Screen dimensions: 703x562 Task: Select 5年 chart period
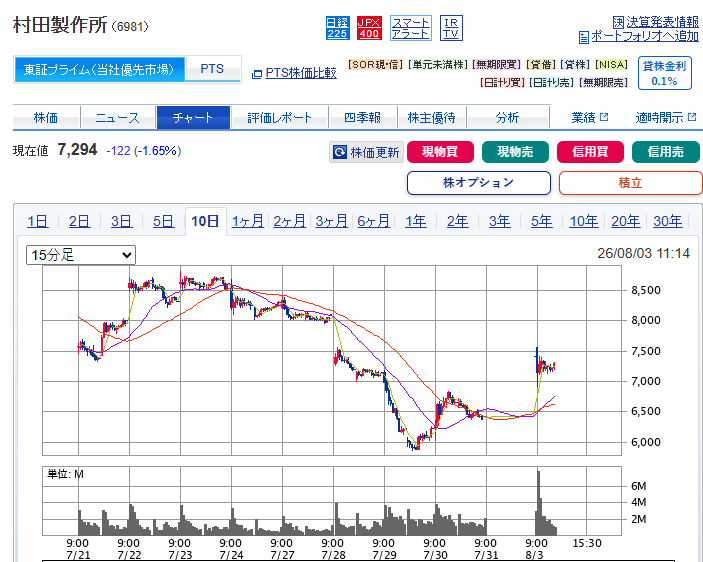(x=542, y=221)
